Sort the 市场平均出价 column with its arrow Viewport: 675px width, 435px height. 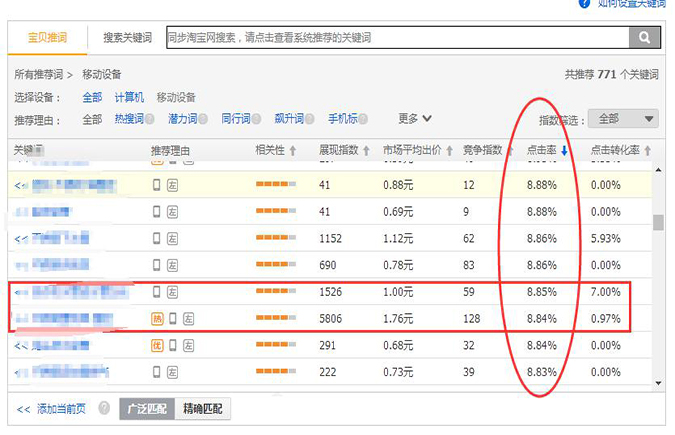point(448,151)
